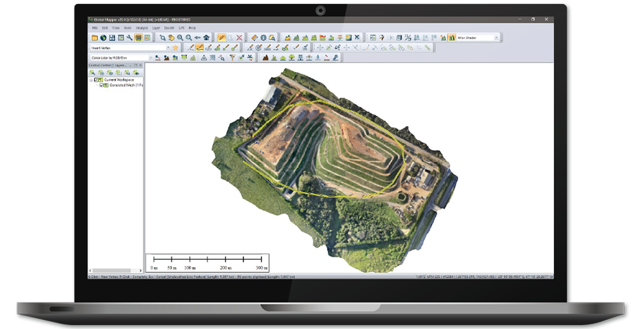644x329 pixels.
Task: Open the Help menu
Action: point(192,28)
